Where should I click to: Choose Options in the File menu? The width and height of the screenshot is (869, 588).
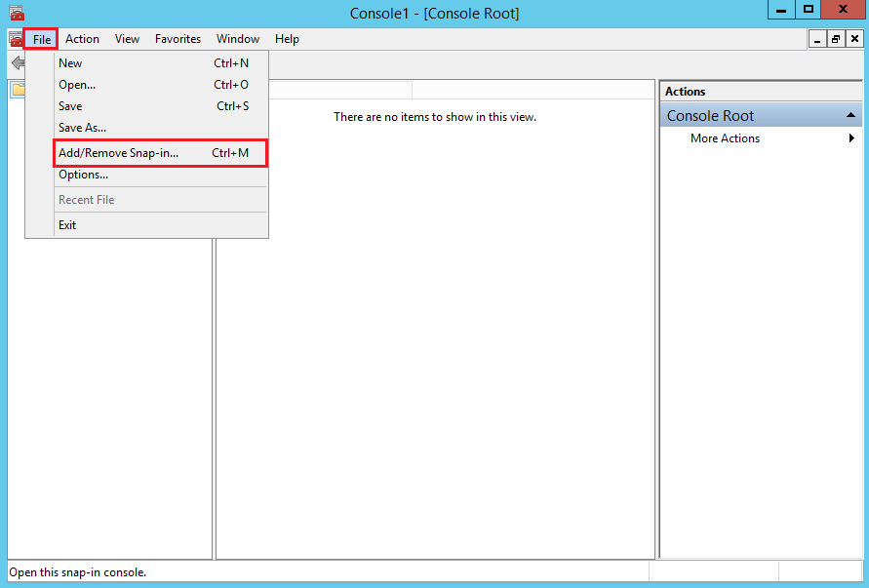click(x=83, y=175)
